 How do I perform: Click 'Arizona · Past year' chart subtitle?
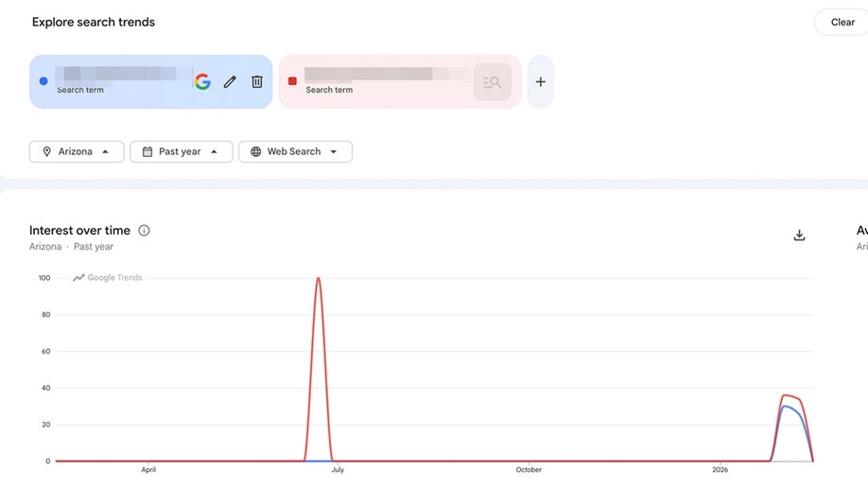pos(71,247)
